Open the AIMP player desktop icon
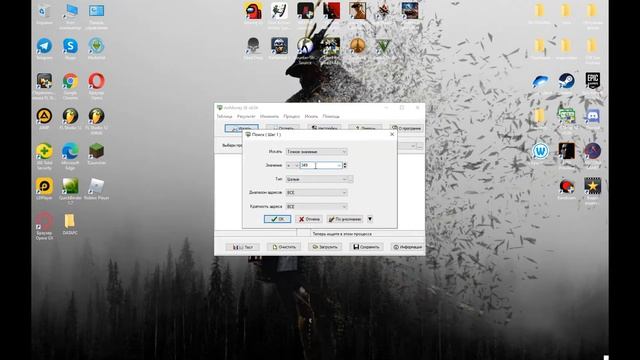 [44, 118]
